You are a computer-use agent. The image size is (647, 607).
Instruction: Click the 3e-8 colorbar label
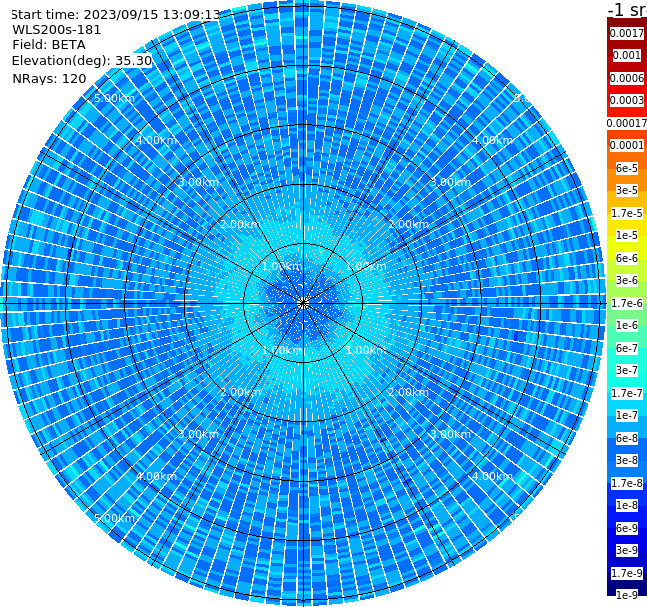(627, 460)
